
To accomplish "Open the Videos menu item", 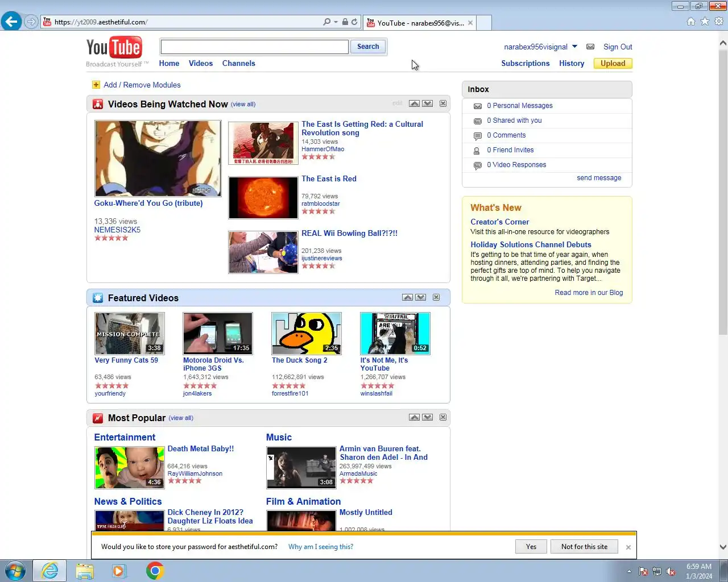I will coord(201,63).
